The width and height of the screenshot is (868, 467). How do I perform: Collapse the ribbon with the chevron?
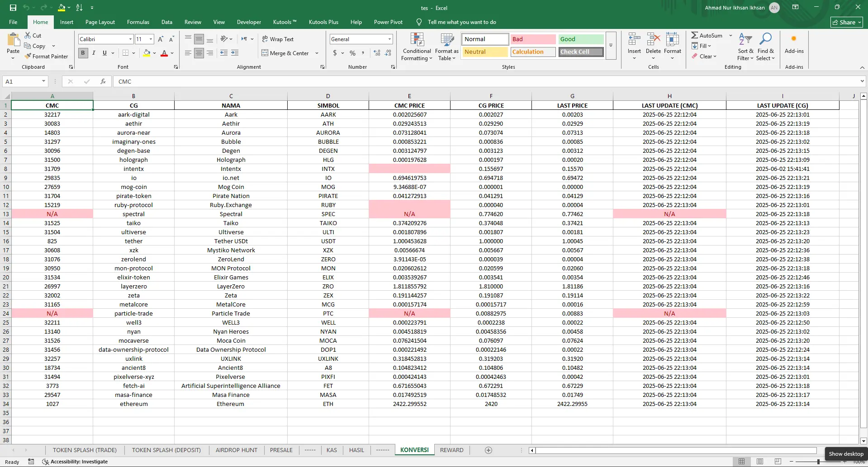pos(862,67)
